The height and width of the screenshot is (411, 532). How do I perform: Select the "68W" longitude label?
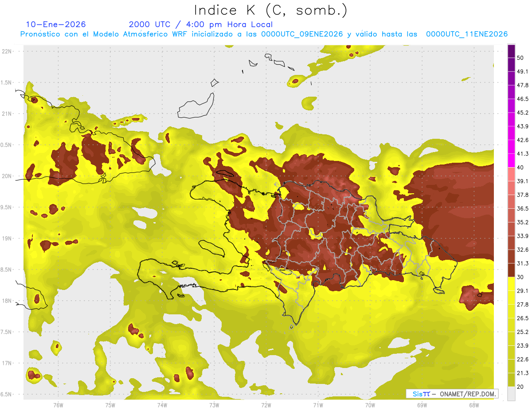pos(473,405)
